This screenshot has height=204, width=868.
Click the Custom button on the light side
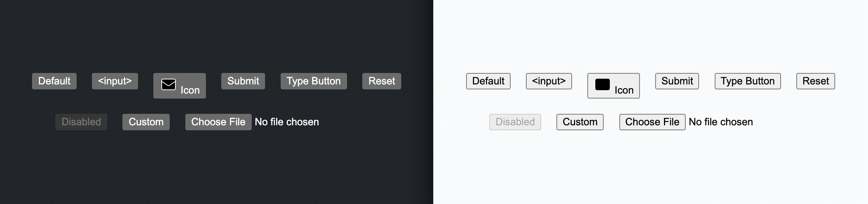580,122
